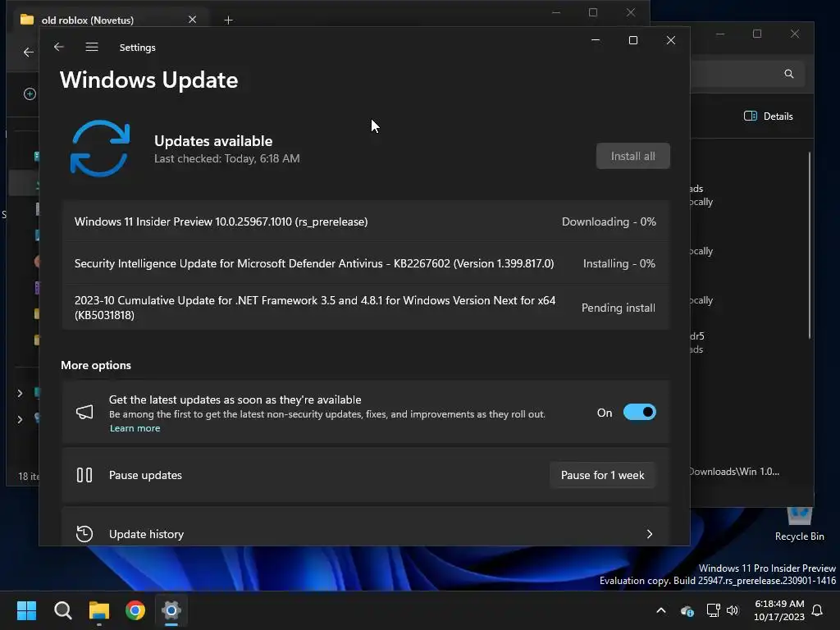Turn off get latest updates toggle

coord(640,413)
